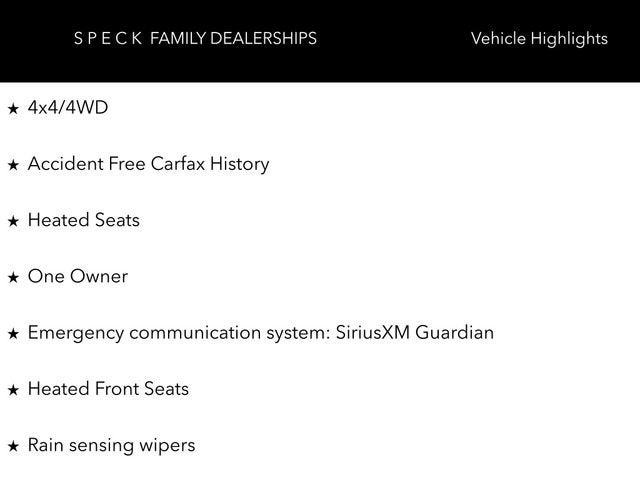Select the star bullet before Heated Front Seats
Viewport: 640px width, 480px height.
pyautogui.click(x=13, y=390)
